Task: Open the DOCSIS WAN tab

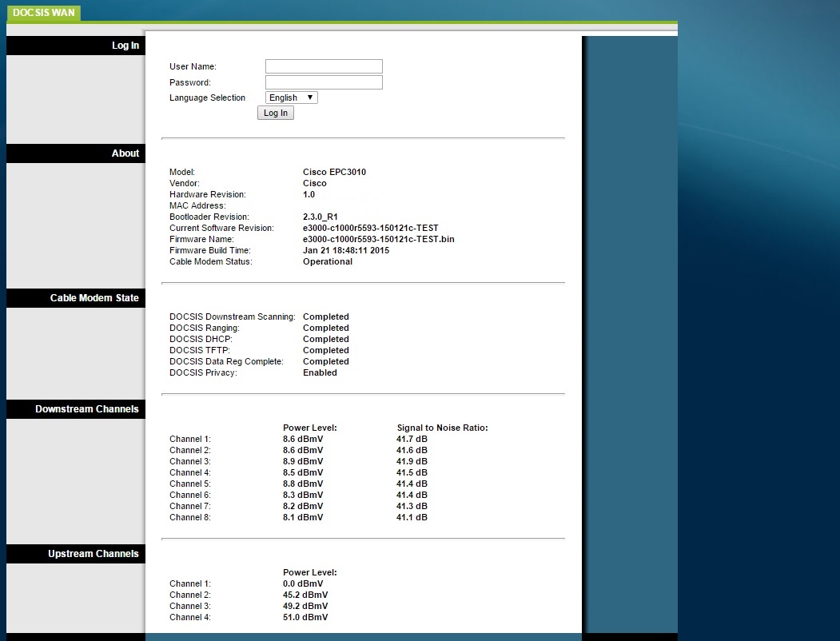Action: pos(43,12)
